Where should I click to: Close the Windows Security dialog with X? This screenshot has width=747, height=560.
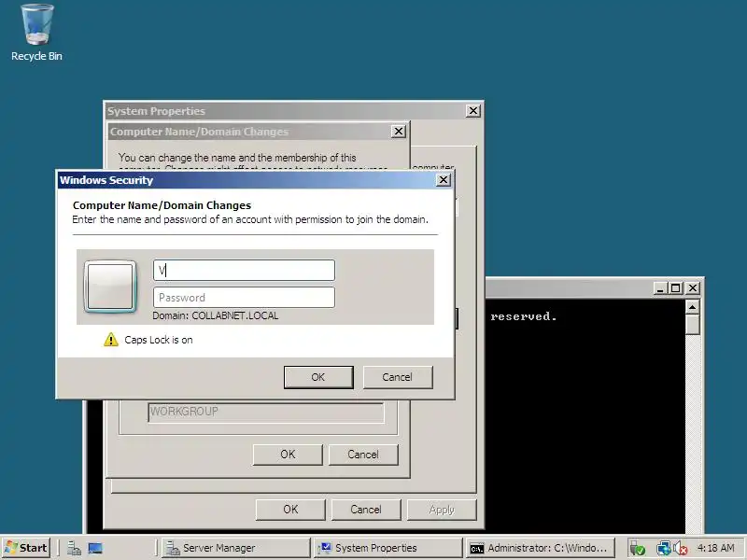(x=443, y=180)
